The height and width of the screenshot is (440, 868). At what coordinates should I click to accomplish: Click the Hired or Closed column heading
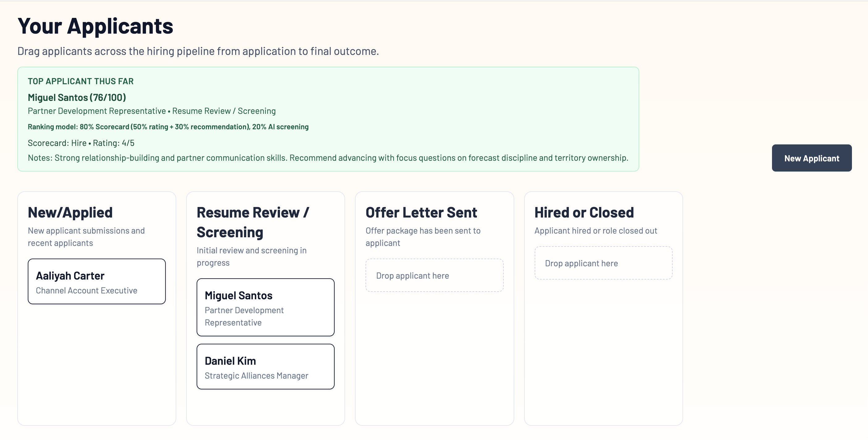[x=584, y=212]
